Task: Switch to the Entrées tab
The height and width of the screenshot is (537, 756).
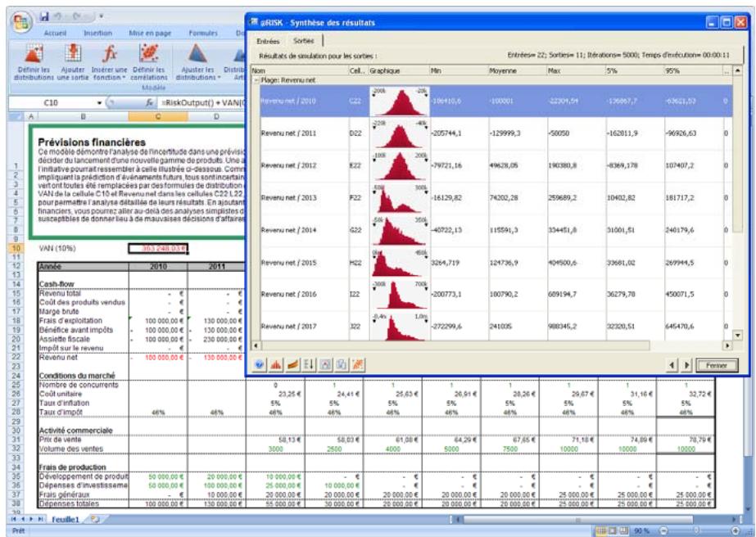Action: pyautogui.click(x=268, y=40)
